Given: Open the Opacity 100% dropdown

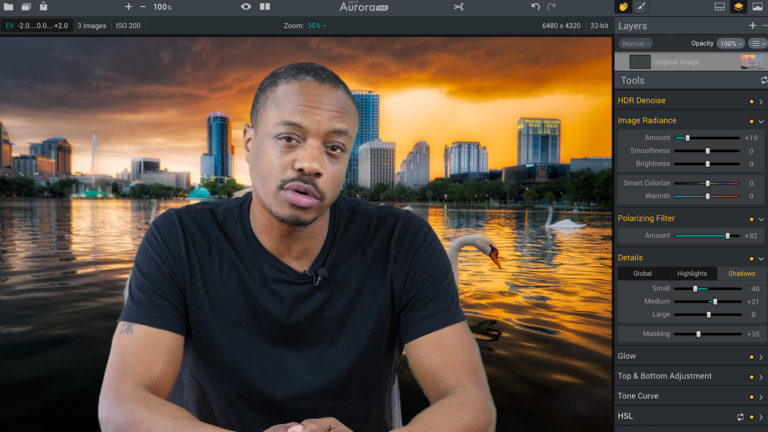Looking at the screenshot, I should pyautogui.click(x=730, y=44).
